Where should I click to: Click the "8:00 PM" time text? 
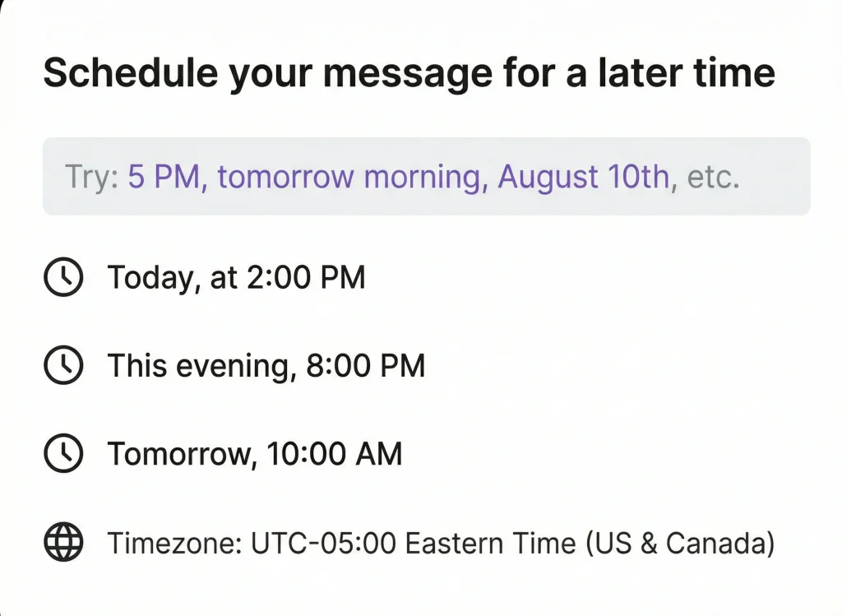[366, 365]
